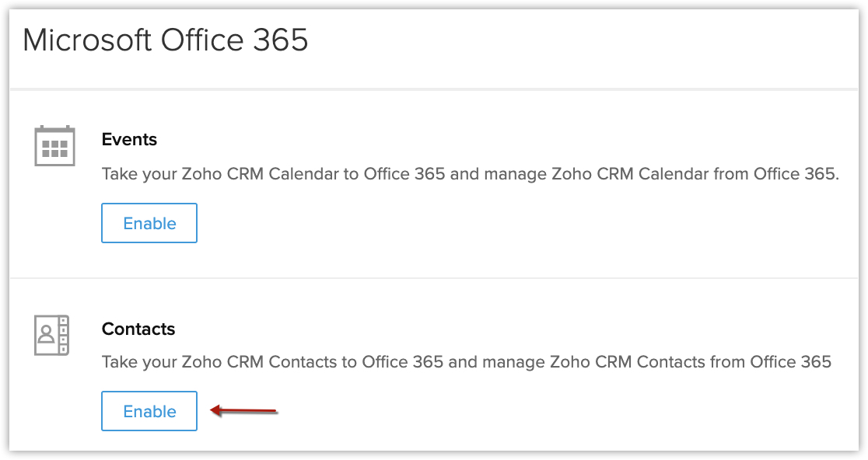Click the divider line between Events and Contacts
Image resolution: width=868 pixels, height=460 pixels.
[x=434, y=278]
